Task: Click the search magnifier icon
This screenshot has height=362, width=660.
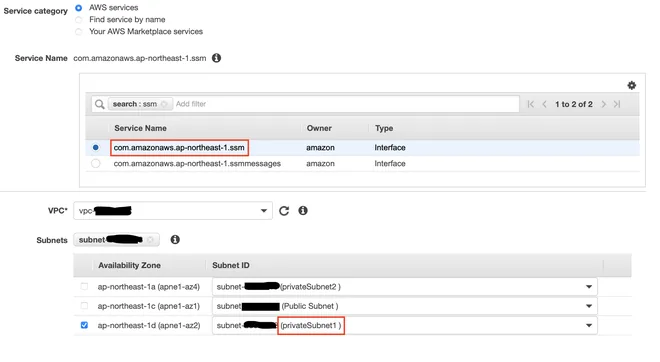Action: 99,104
